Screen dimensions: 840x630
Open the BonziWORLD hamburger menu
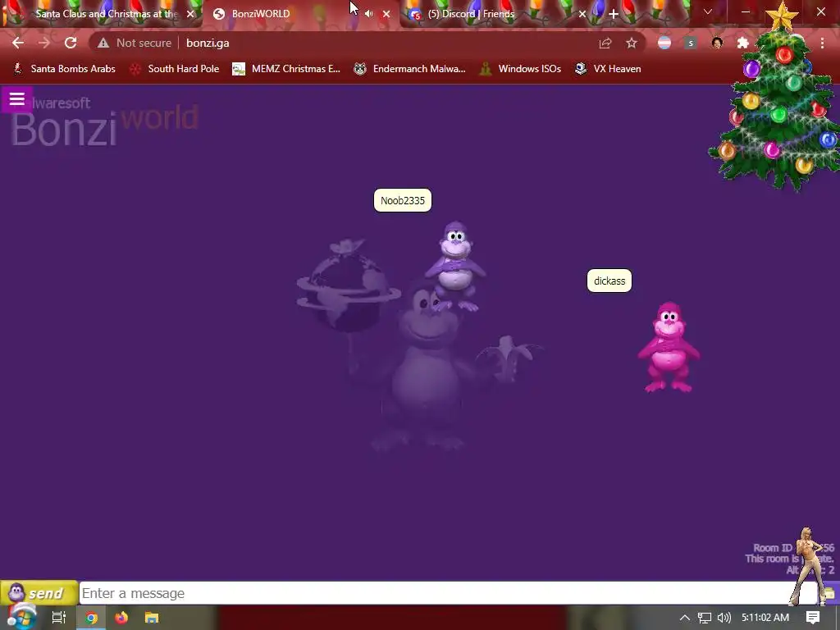(16, 99)
